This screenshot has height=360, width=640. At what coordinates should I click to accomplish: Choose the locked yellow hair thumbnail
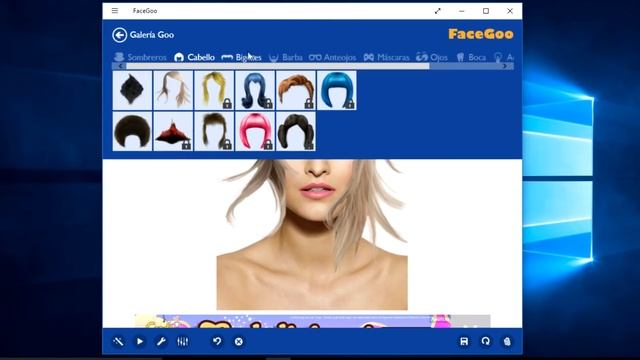214,90
